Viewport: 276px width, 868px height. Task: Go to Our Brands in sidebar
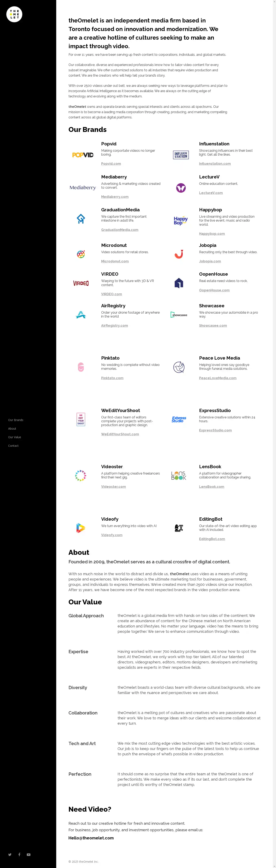click(x=16, y=420)
